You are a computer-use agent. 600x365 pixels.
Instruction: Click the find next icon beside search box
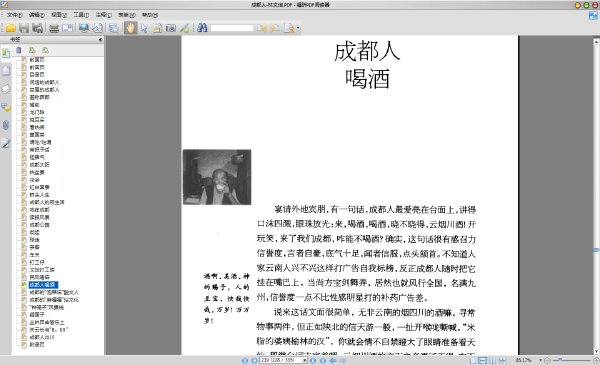tap(275, 28)
